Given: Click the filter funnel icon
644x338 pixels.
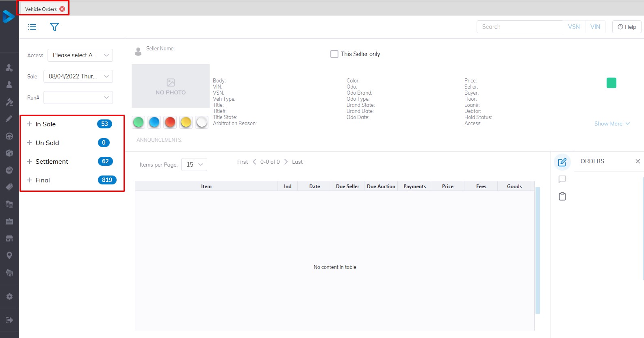Looking at the screenshot, I should (54, 27).
